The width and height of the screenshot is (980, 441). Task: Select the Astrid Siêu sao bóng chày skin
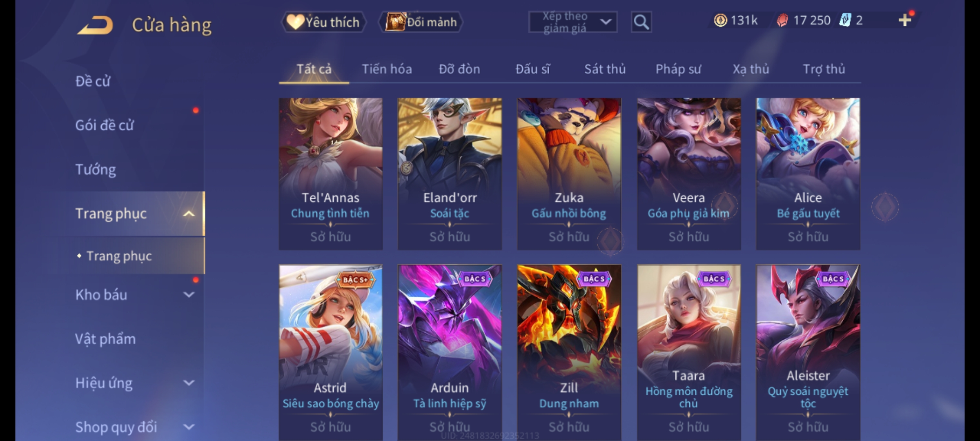click(331, 352)
